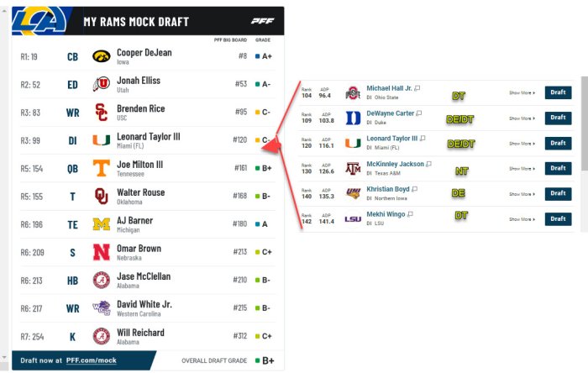588x373 pixels.
Task: Draft Mekhi Wingo
Action: (x=558, y=218)
